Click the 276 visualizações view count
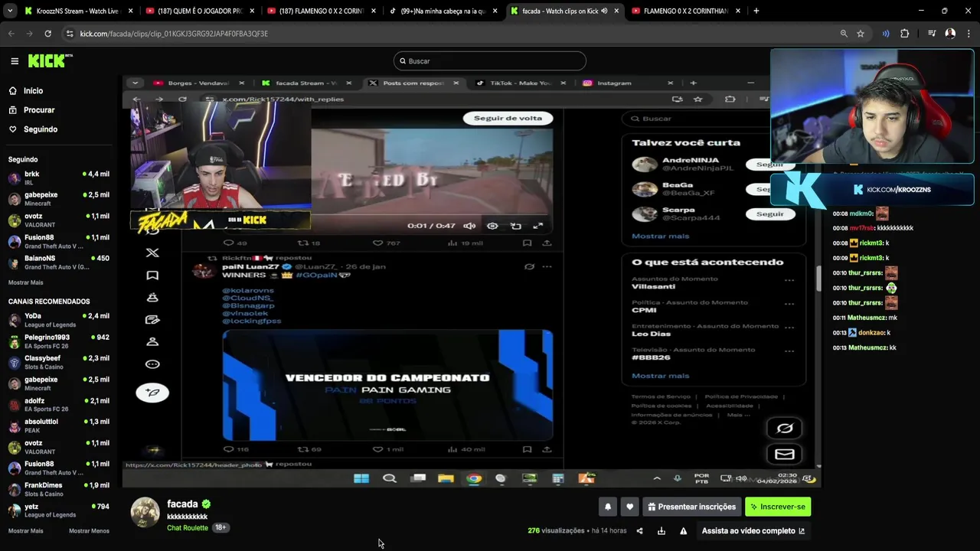 pyautogui.click(x=556, y=531)
